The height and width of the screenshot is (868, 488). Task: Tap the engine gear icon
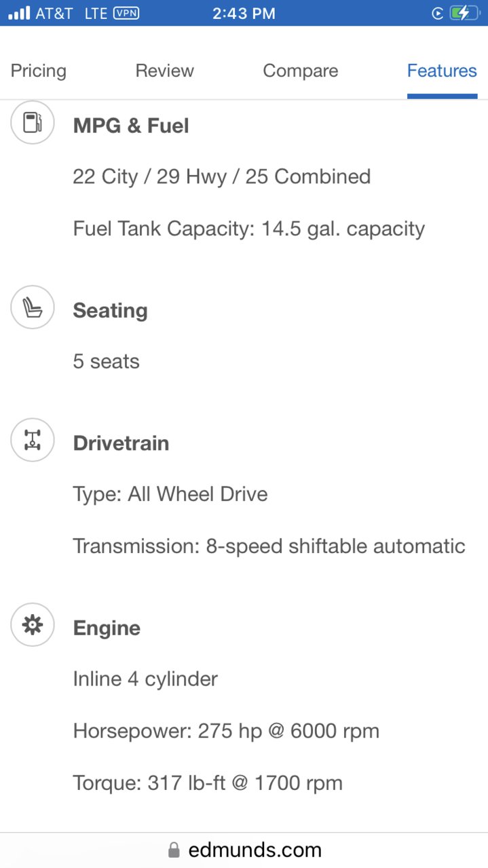click(x=33, y=625)
